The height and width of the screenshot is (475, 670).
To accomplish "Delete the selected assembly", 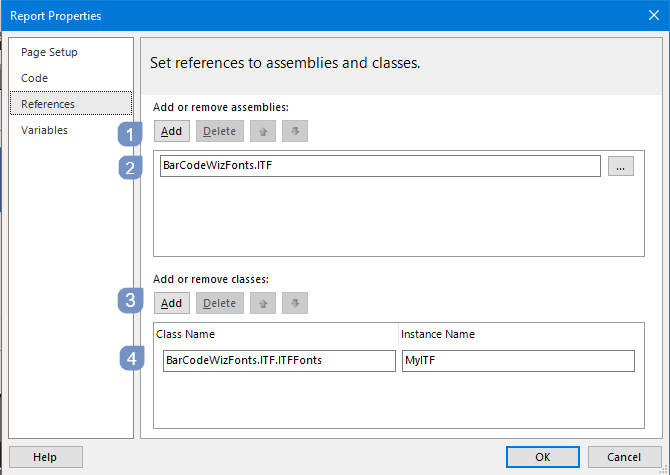I will click(220, 131).
